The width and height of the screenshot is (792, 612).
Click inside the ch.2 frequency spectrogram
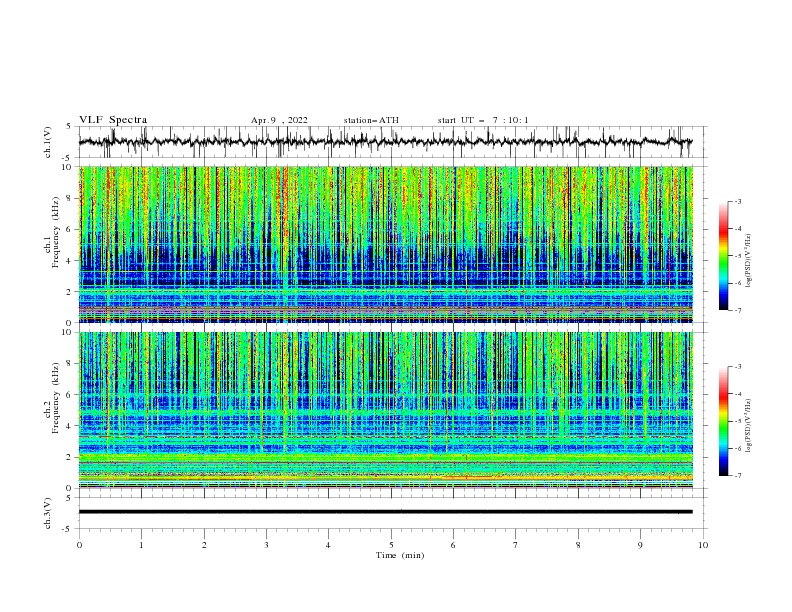[x=386, y=410]
